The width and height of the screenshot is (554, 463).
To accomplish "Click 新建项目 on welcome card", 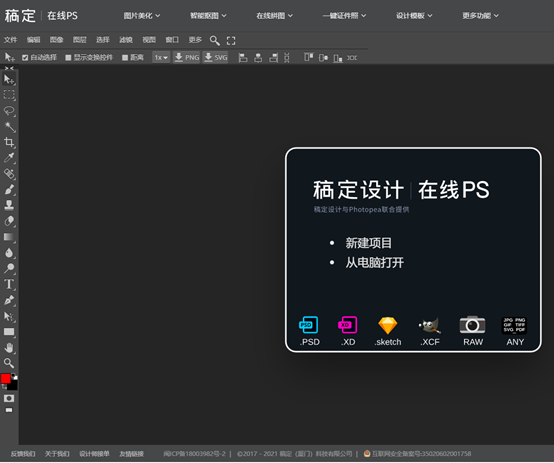I will click(x=369, y=243).
